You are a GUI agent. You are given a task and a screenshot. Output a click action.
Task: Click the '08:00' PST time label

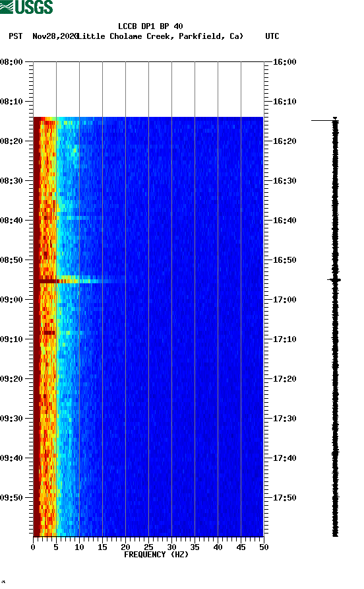(x=11, y=61)
